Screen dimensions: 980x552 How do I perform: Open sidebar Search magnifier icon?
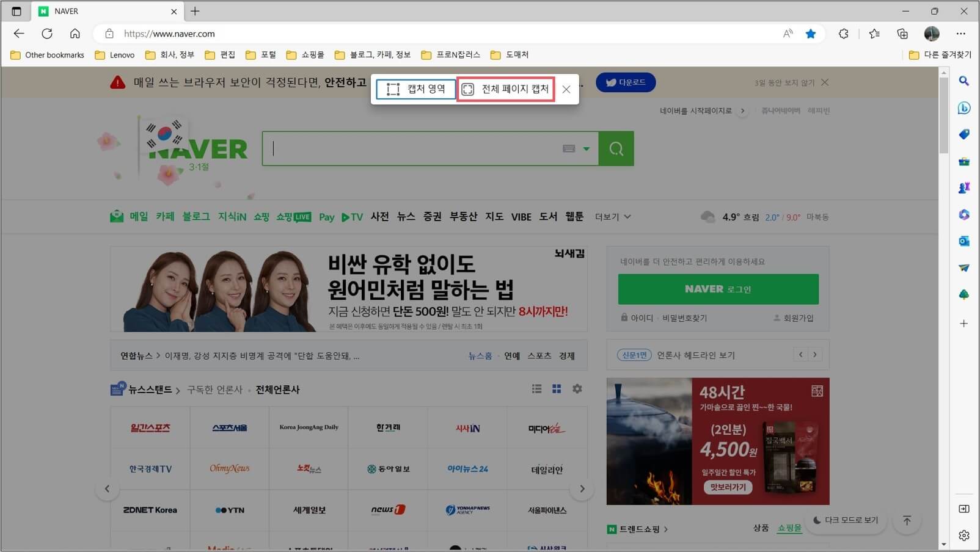[x=964, y=81]
